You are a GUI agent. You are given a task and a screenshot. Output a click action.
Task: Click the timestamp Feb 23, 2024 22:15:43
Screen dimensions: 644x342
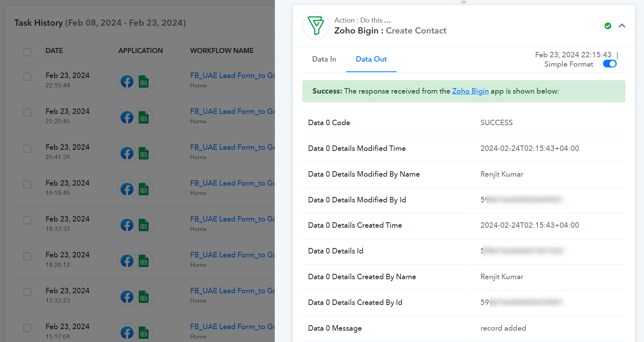pyautogui.click(x=573, y=55)
